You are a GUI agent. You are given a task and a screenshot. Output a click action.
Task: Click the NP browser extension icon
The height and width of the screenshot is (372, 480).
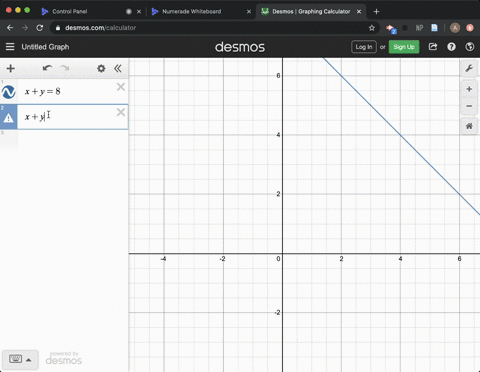tap(419, 28)
